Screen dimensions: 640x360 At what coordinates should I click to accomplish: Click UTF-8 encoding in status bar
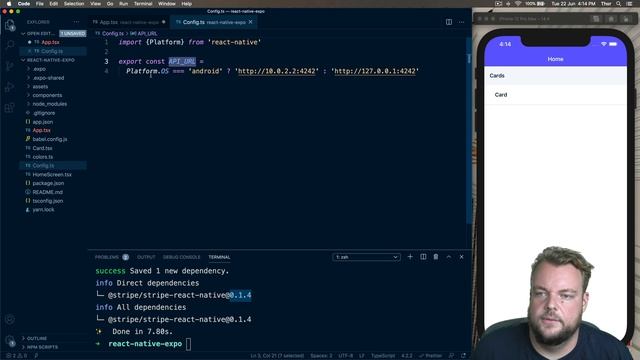tap(345, 356)
